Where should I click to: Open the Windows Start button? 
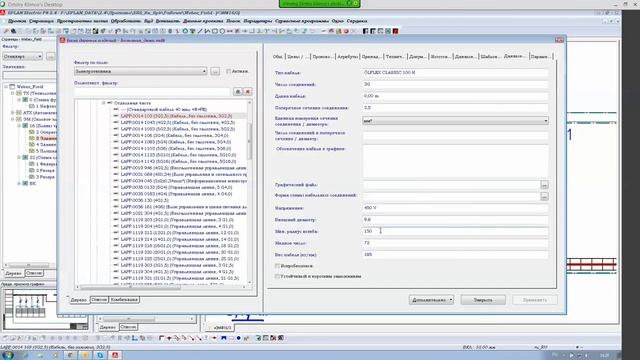(8, 355)
